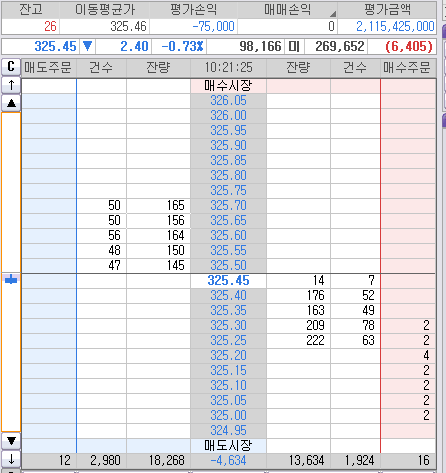Select price 325.00 in the ladder
The width and height of the screenshot is (446, 473).
pos(228,416)
